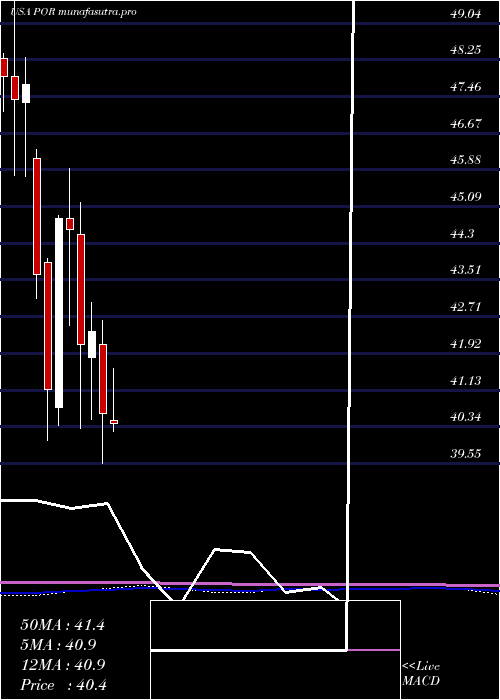Viewport: 500px width, 700px height.
Task: Select the 44.3 price label
Action: tap(462, 233)
